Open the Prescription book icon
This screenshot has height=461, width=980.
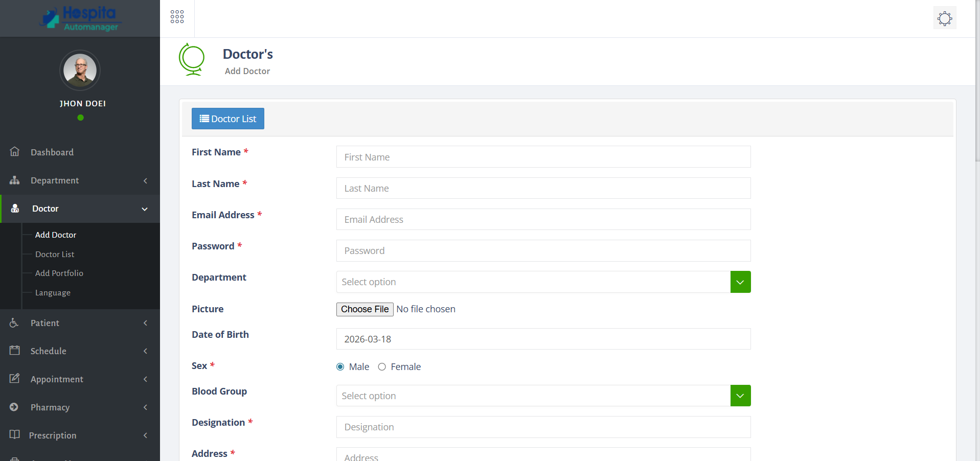14,435
